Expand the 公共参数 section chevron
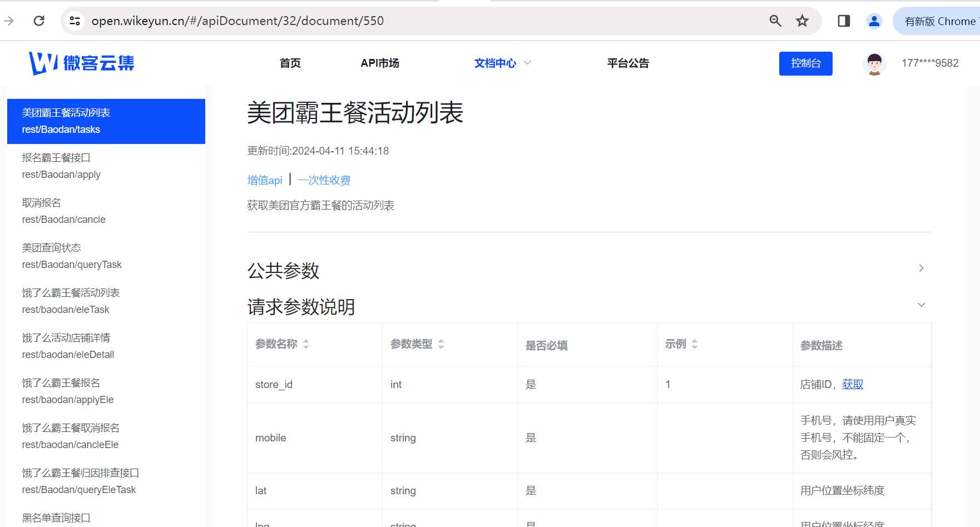The width and height of the screenshot is (980, 527). pyautogui.click(x=921, y=269)
